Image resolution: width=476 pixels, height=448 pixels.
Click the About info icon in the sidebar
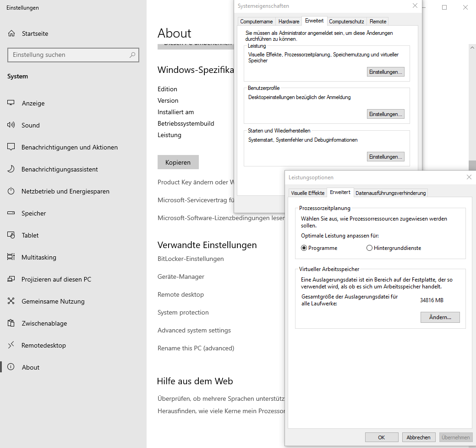[11, 367]
